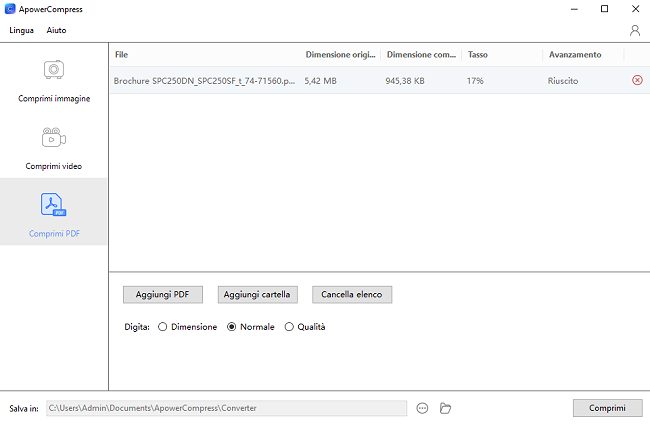Click the ApowerCompress app logo
Image resolution: width=650 pixels, height=425 pixels.
point(10,9)
